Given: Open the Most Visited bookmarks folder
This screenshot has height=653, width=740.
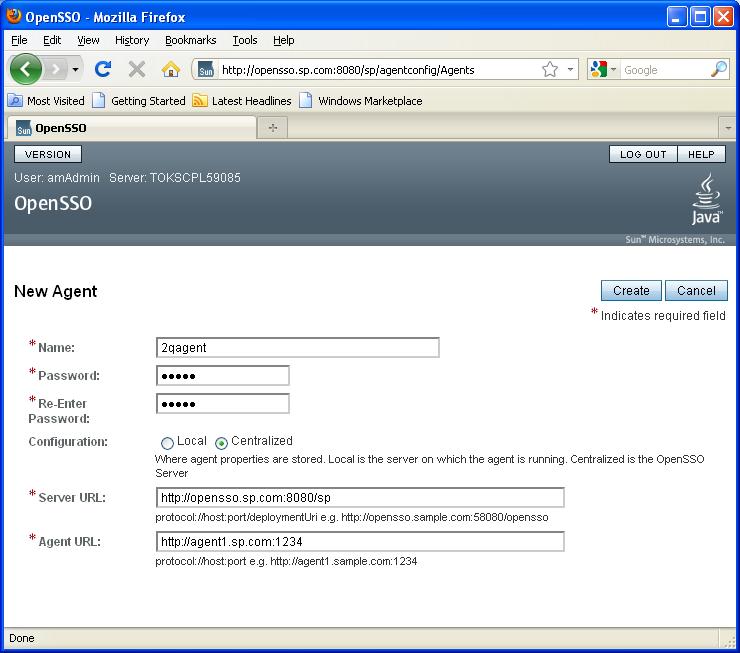Looking at the screenshot, I should tap(46, 101).
